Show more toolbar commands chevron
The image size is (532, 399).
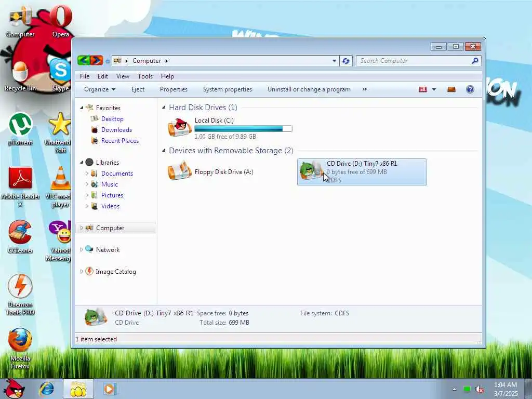364,89
